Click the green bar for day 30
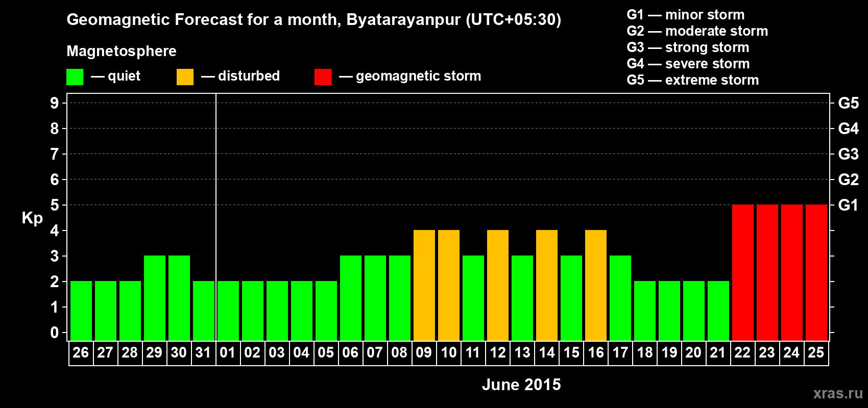868x408 pixels. coord(179,298)
